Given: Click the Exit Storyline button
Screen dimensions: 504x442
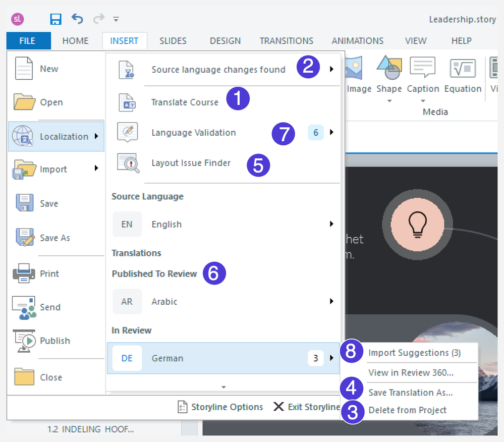Looking at the screenshot, I should coord(307,407).
